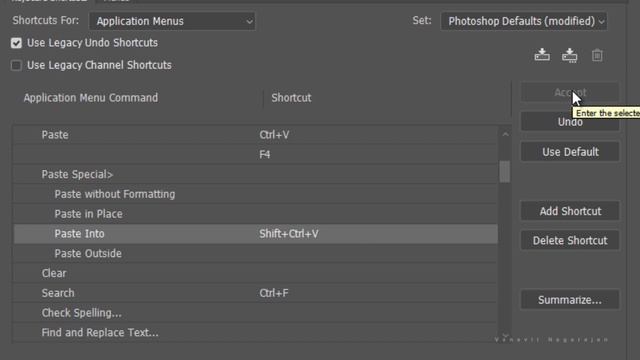
Task: Select Paste without Formatting row
Action: click(256, 194)
